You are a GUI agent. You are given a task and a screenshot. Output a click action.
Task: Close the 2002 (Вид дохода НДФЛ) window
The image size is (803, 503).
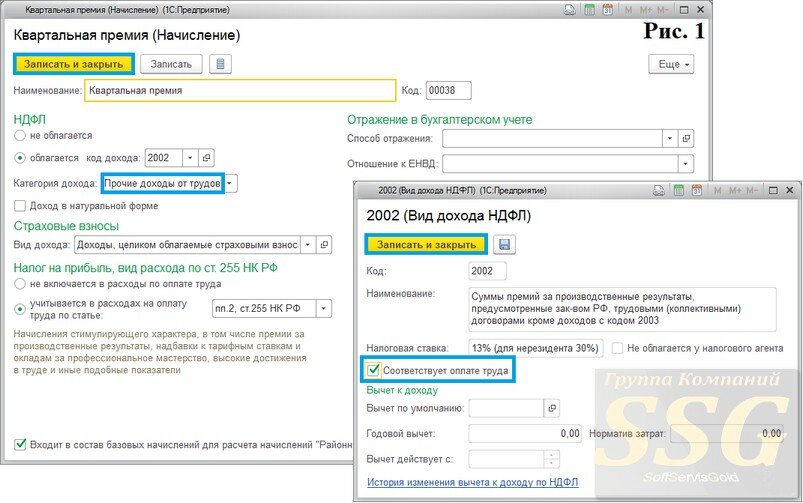click(790, 191)
